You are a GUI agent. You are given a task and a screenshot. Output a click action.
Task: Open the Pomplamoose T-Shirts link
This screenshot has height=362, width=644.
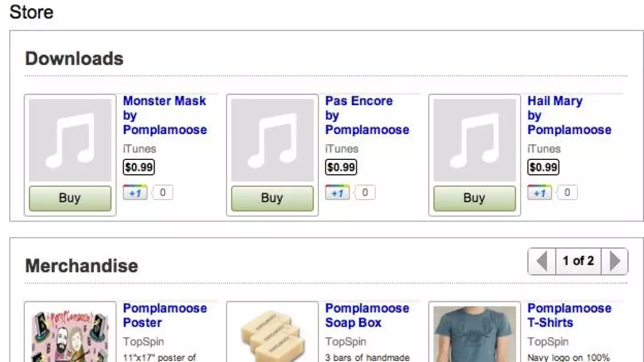(569, 315)
